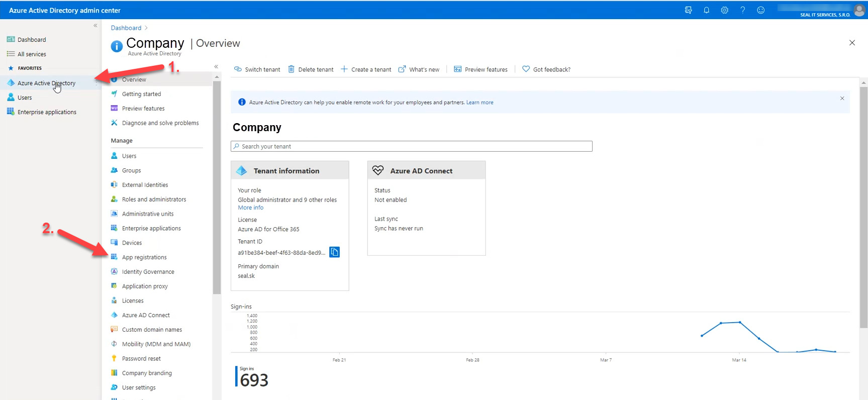Collapse the Azure AD blade menu
The image size is (868, 400).
pyautogui.click(x=216, y=66)
